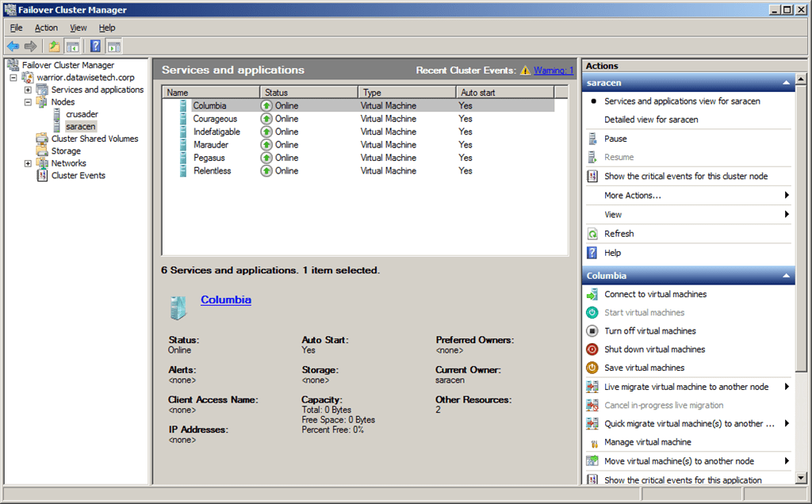Viewport: 812px width, 504px height.
Task: Select the saracen node in the tree
Action: [80, 127]
